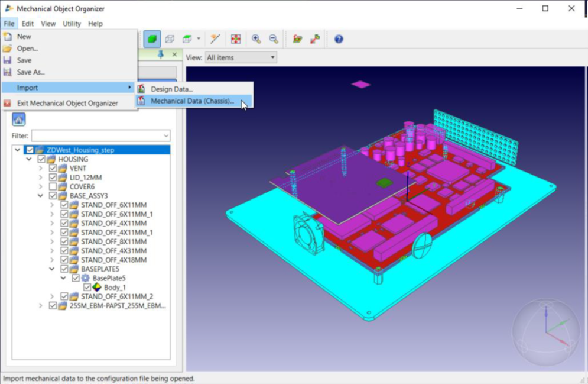Switch to wireframe display mode
The image size is (588, 384).
click(170, 38)
